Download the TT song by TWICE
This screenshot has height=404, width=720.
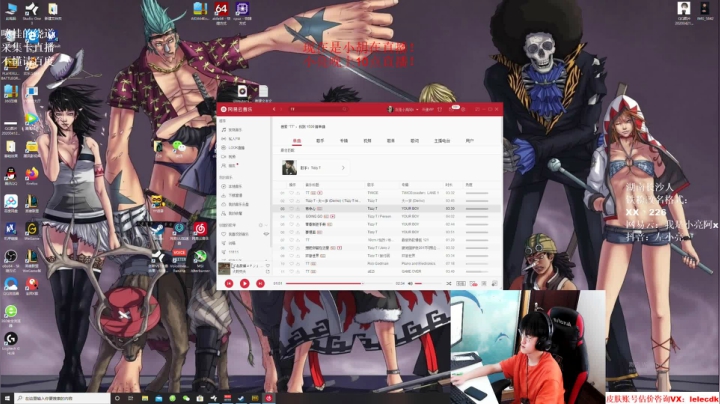click(298, 193)
